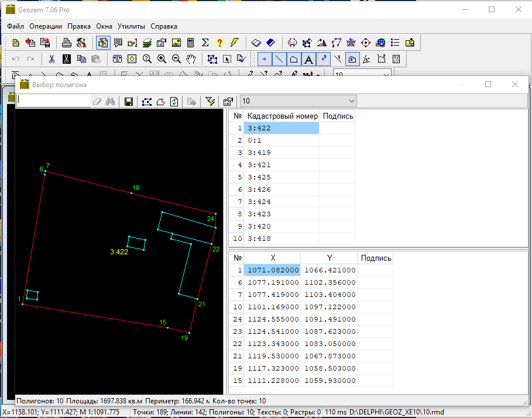Toggle the point drawing mode button
The image size is (532, 418).
pos(265,59)
